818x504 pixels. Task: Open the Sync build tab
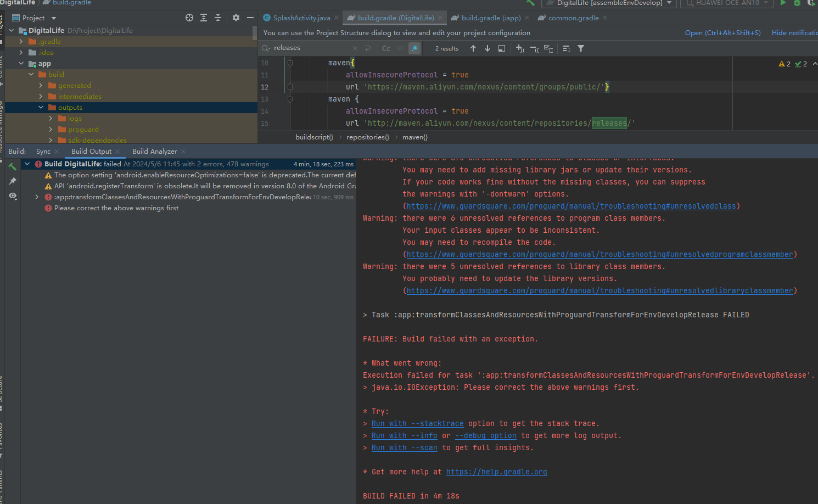43,152
